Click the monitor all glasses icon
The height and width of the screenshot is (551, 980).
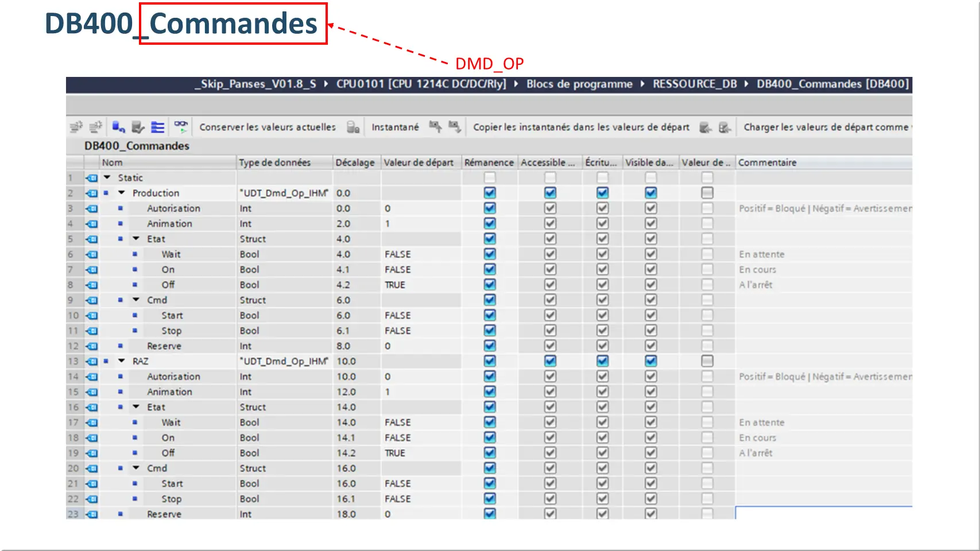pyautogui.click(x=181, y=127)
